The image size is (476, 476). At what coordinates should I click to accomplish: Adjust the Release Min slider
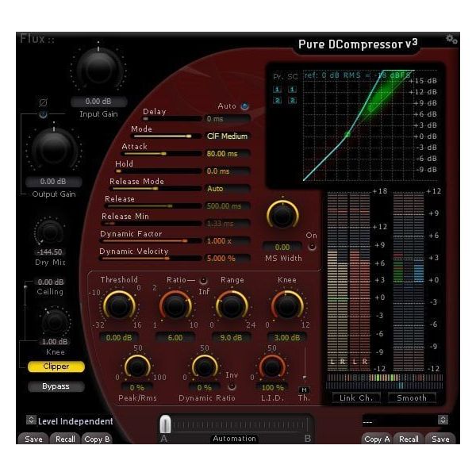click(152, 224)
